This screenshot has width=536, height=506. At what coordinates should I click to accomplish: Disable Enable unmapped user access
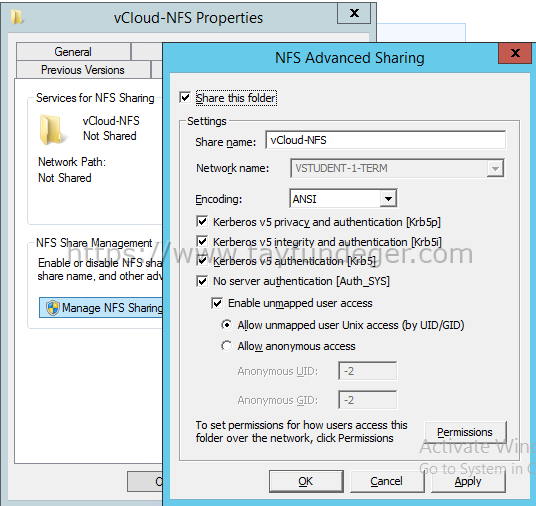coord(217,303)
